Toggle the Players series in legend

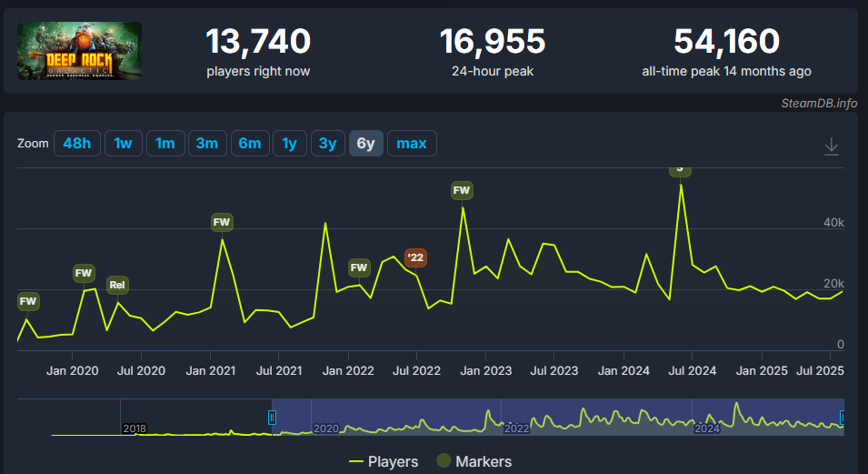click(383, 461)
